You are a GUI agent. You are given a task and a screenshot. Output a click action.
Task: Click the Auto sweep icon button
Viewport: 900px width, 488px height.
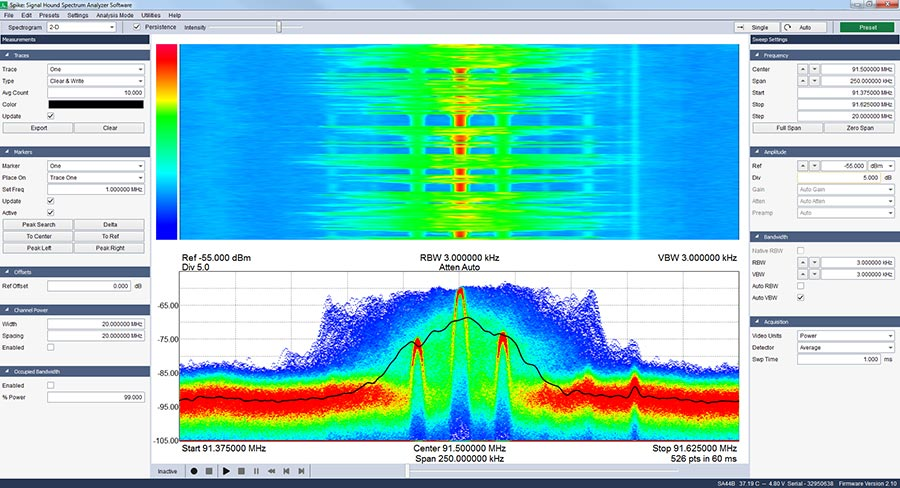(805, 27)
